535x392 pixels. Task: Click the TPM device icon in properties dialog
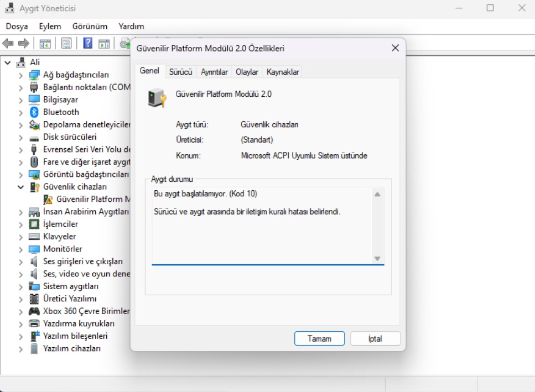coord(157,98)
